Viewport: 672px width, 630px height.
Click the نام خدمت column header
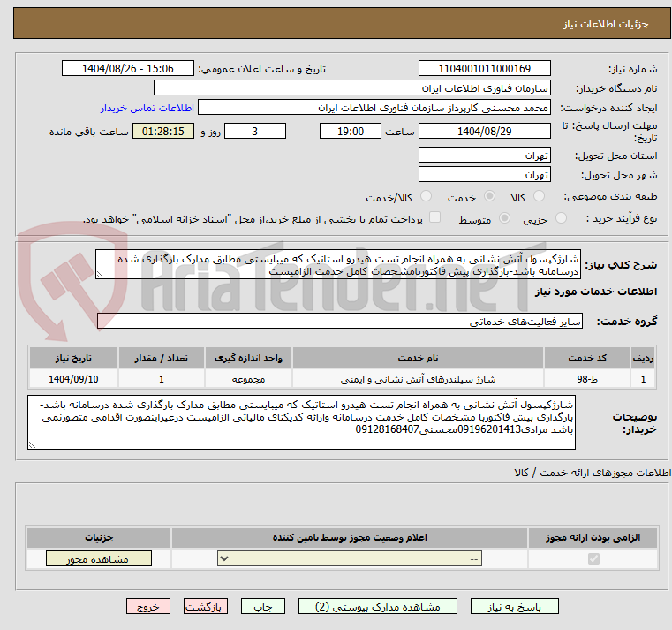(x=418, y=358)
